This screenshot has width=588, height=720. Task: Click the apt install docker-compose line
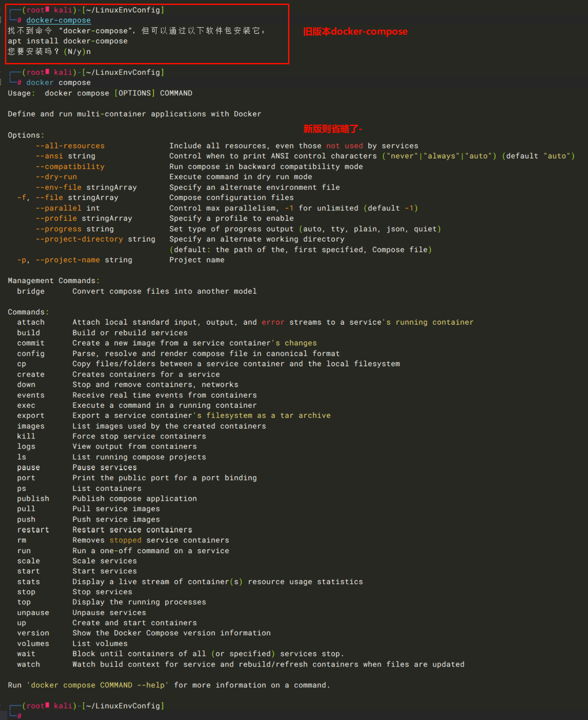click(x=68, y=41)
